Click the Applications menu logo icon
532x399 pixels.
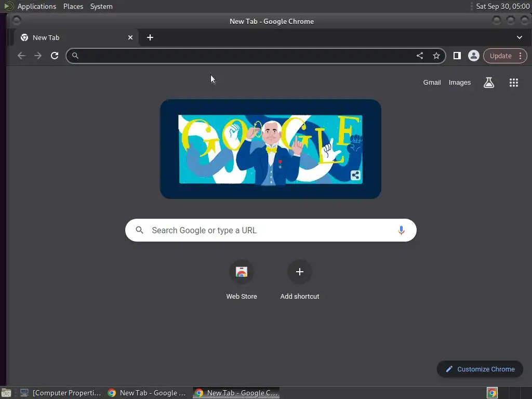(8, 6)
